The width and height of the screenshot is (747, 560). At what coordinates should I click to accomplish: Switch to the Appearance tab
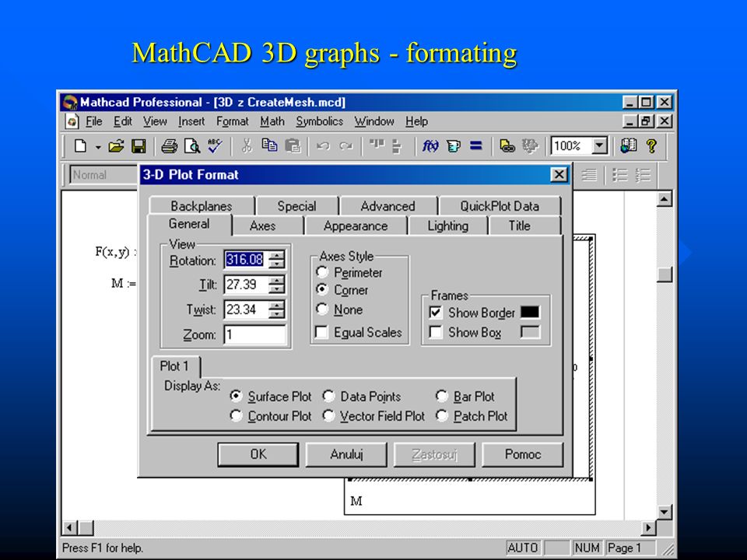coord(356,226)
